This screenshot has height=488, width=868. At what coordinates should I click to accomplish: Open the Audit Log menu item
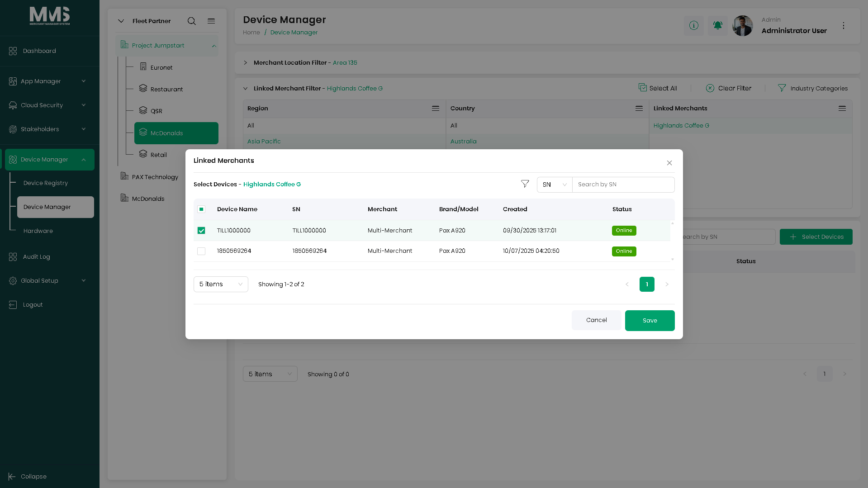36,256
